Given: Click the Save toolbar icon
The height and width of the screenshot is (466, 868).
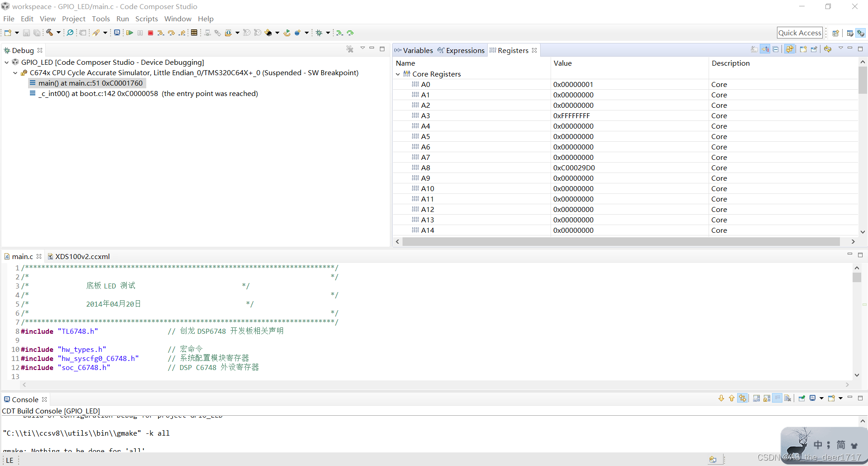Looking at the screenshot, I should [26, 33].
